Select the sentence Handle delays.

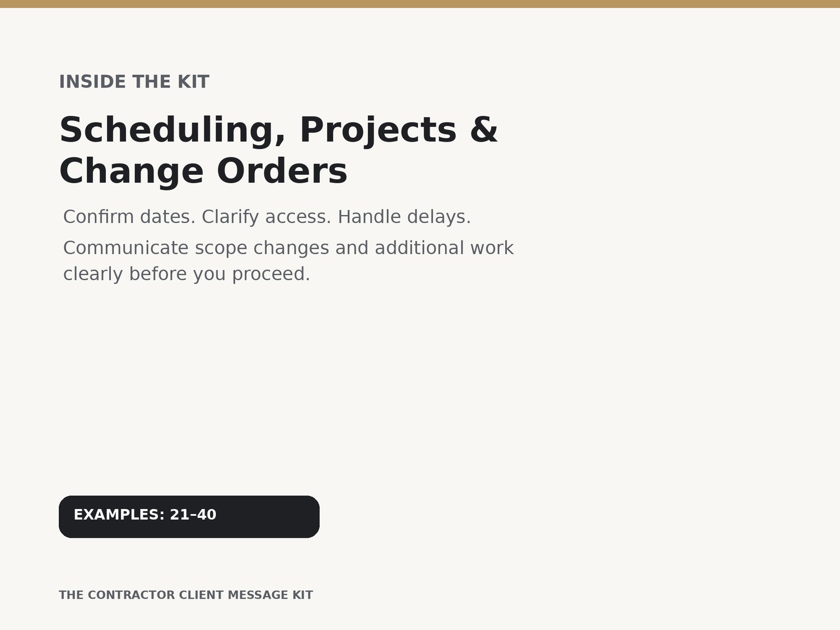pos(404,217)
